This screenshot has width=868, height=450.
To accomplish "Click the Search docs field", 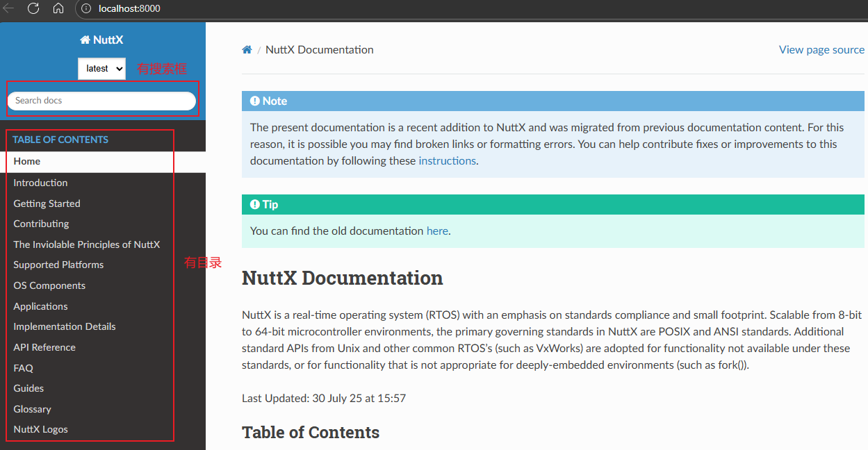I will pos(101,101).
